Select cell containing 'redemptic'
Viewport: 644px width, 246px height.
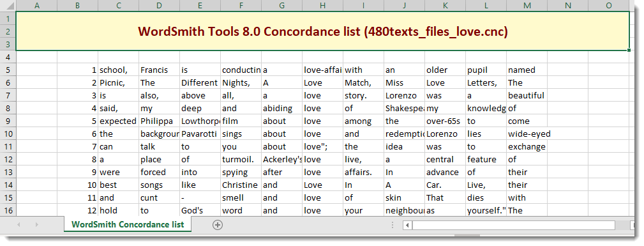pos(405,134)
